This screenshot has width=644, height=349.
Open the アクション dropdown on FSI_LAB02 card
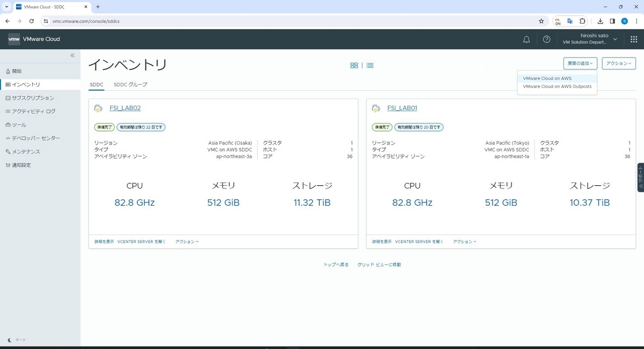[187, 242]
